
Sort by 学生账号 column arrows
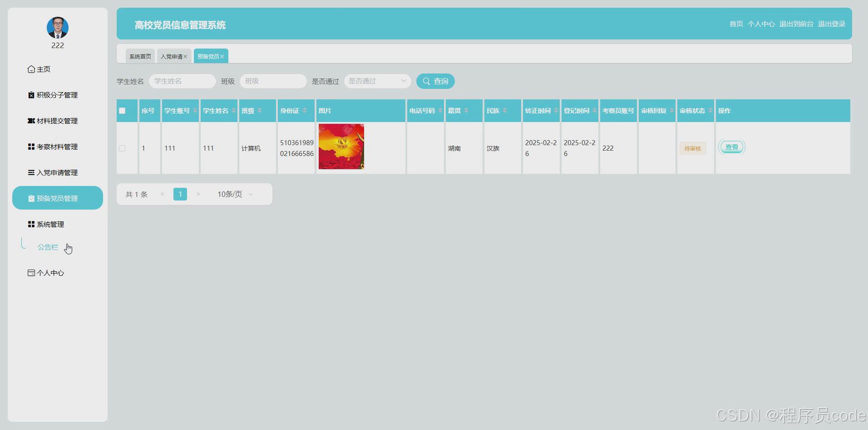[195, 111]
